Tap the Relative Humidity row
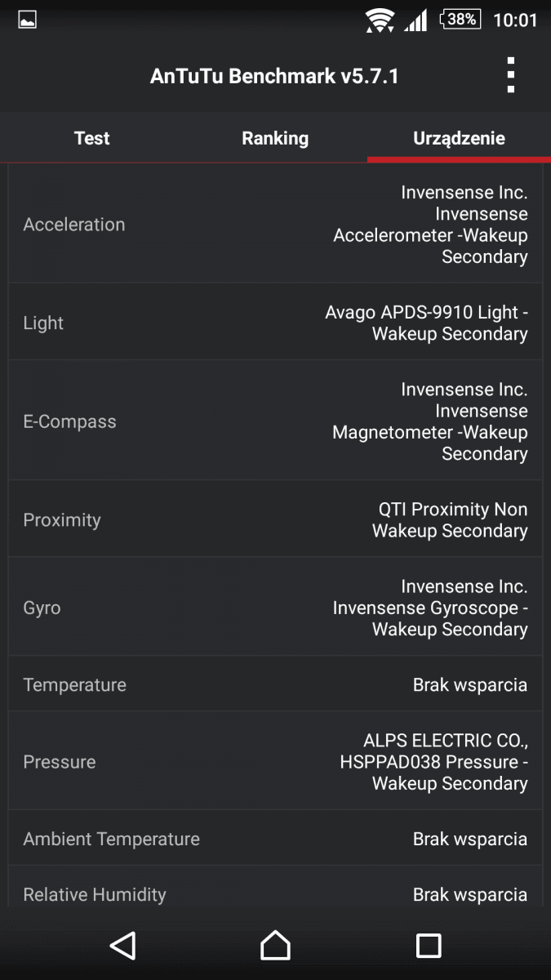Image resolution: width=551 pixels, height=980 pixels. [x=275, y=892]
